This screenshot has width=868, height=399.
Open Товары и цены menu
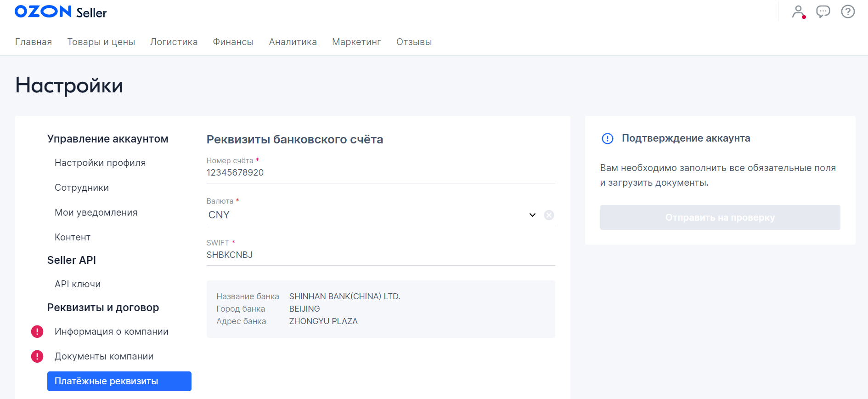[x=101, y=42]
